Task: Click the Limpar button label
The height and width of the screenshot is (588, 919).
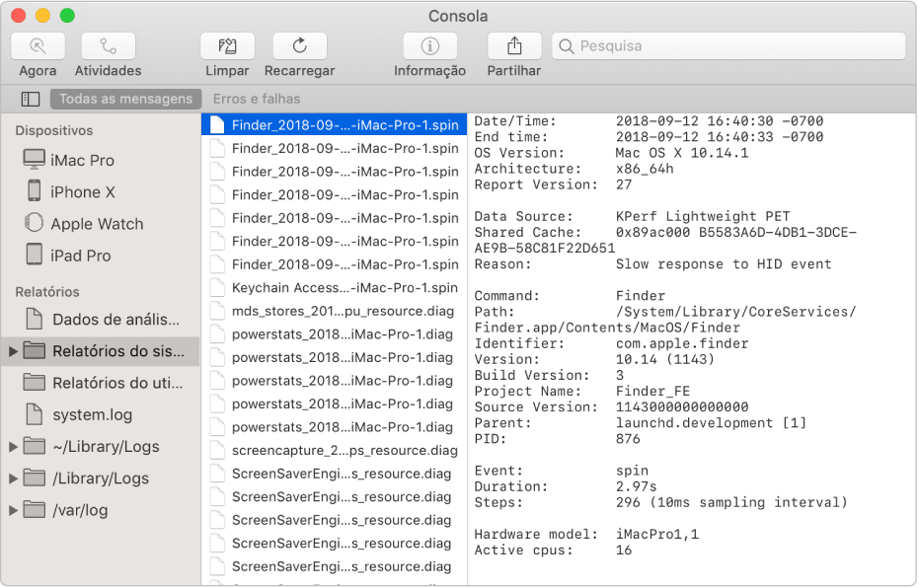Action: click(227, 71)
